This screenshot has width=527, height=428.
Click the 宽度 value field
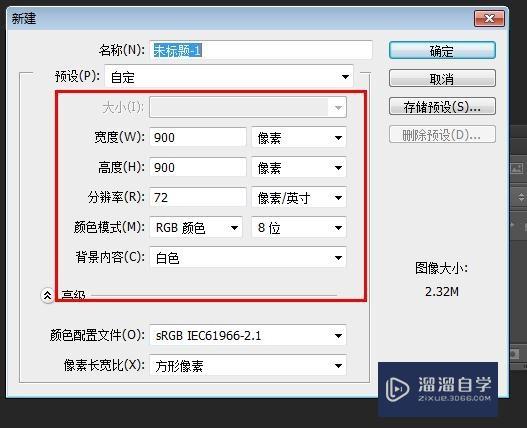pos(198,137)
